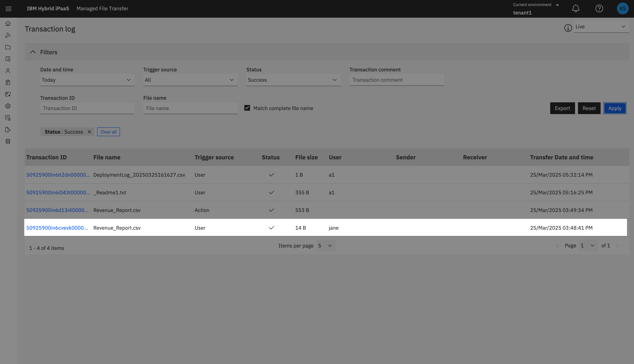Screen dimensions: 634x364
Task: Expand the Status Success dropdown
Action: click(x=293, y=80)
